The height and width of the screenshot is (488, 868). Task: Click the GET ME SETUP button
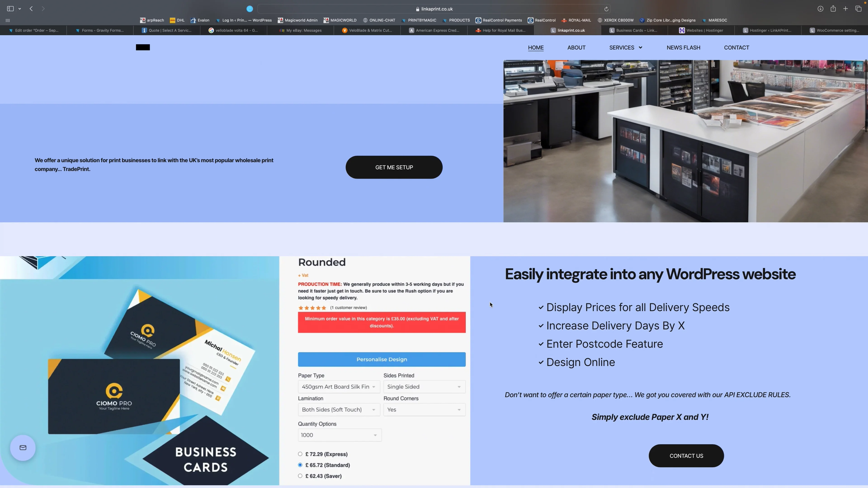click(394, 167)
